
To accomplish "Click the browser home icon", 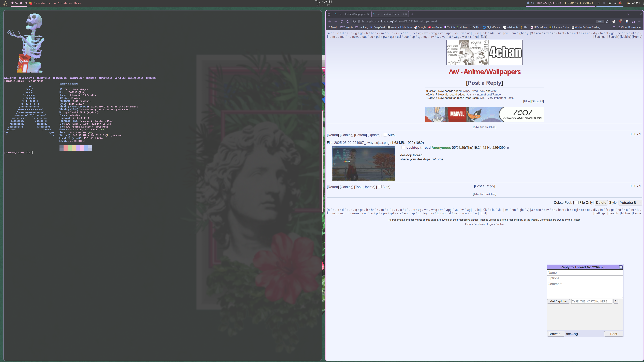I will [x=348, y=22].
